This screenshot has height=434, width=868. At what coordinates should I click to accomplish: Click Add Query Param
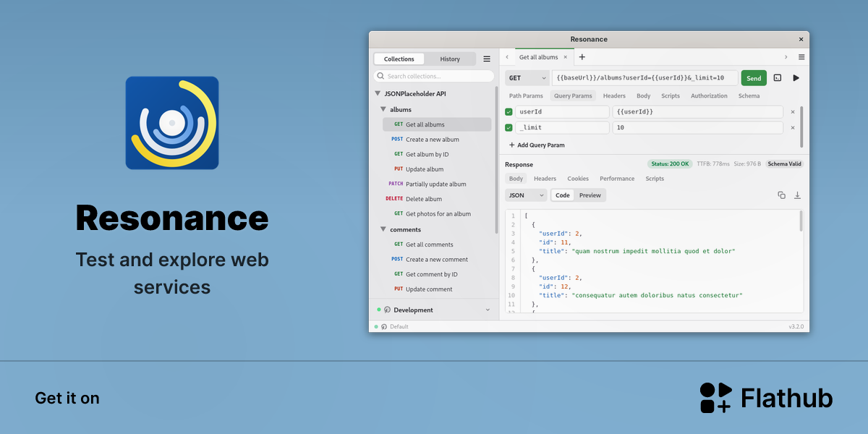[536, 145]
